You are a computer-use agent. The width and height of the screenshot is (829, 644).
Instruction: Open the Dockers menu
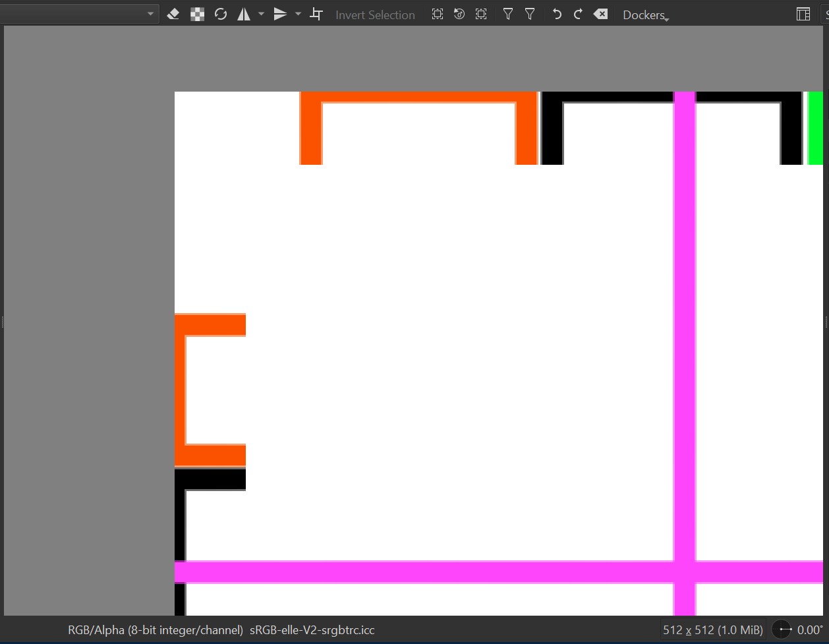pyautogui.click(x=645, y=15)
